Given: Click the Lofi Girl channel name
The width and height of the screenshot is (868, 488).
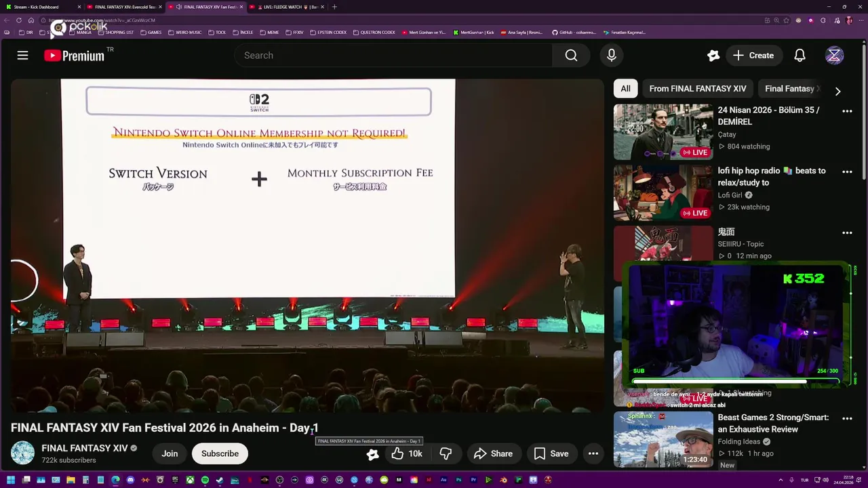Looking at the screenshot, I should point(730,195).
